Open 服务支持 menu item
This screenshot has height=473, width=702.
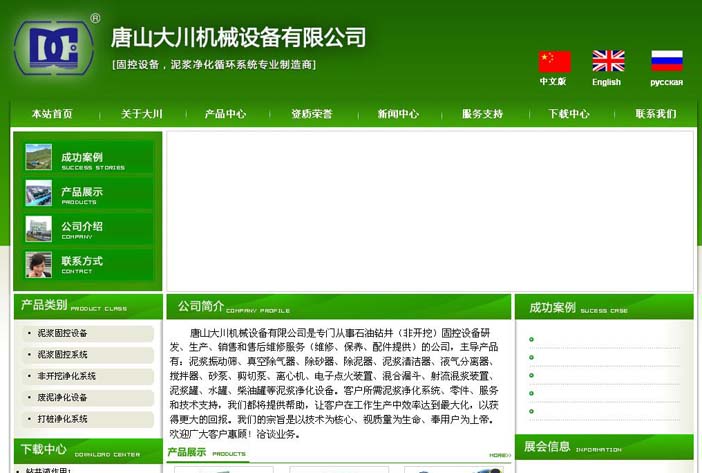pyautogui.click(x=483, y=114)
